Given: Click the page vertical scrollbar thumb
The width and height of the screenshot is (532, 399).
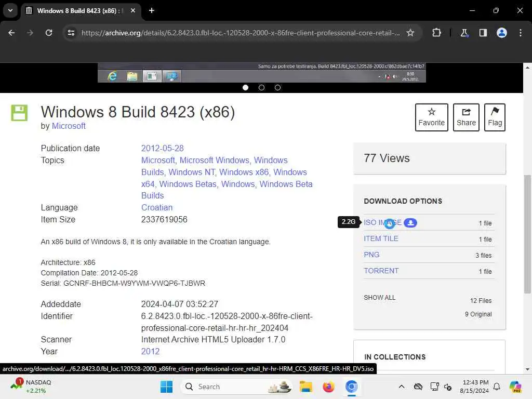Looking at the screenshot, I should (x=527, y=234).
